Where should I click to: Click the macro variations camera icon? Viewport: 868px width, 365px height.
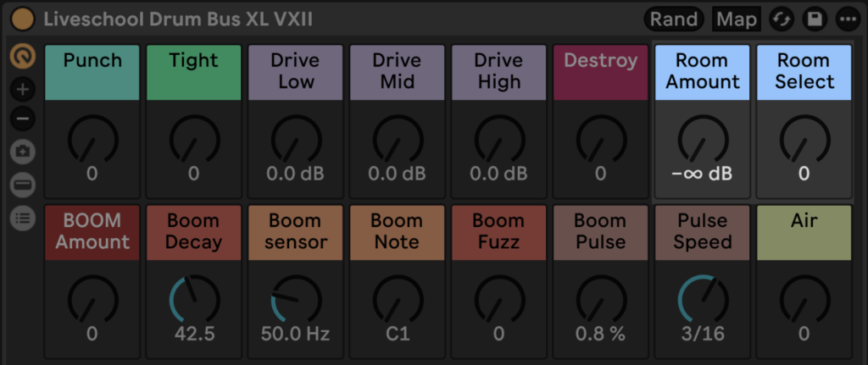(x=23, y=152)
